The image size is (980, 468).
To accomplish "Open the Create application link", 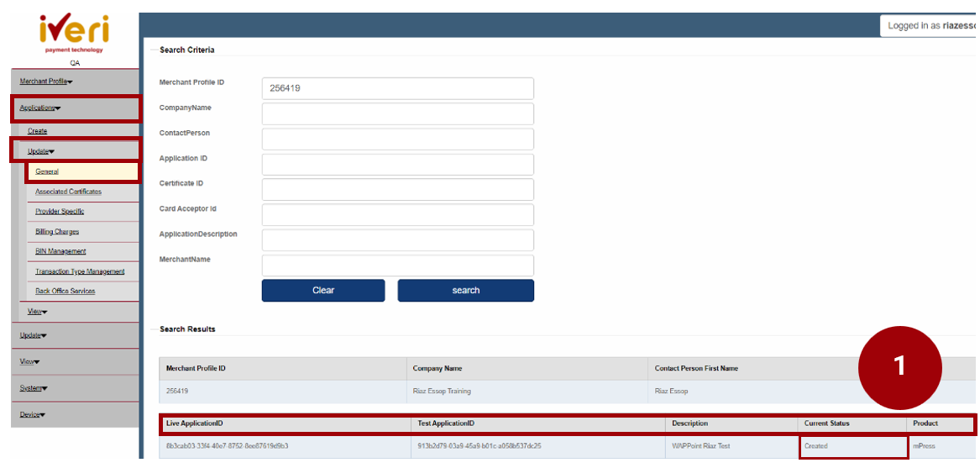I will tap(38, 131).
